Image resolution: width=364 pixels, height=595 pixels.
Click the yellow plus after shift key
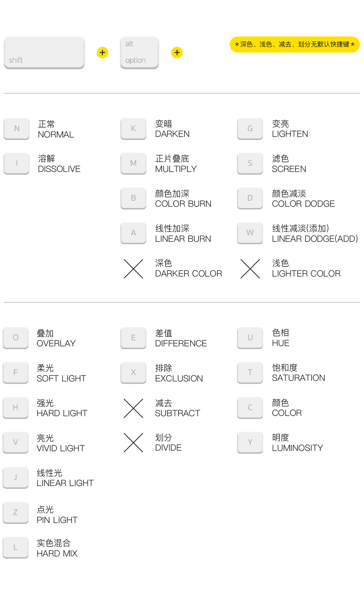[102, 52]
